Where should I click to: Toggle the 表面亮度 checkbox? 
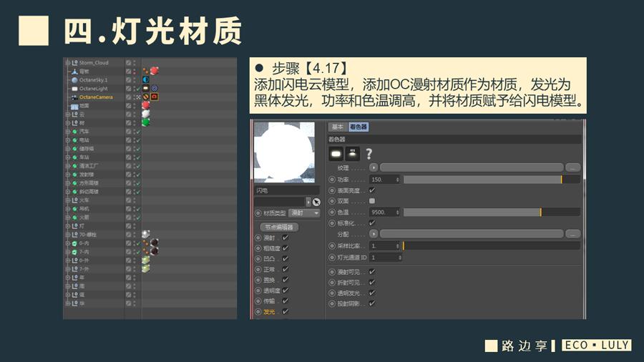click(x=372, y=190)
